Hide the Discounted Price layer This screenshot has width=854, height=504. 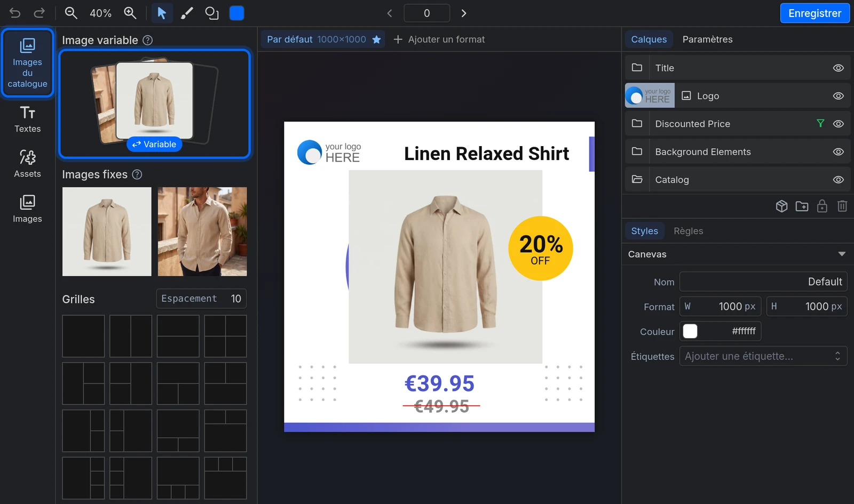click(x=839, y=124)
